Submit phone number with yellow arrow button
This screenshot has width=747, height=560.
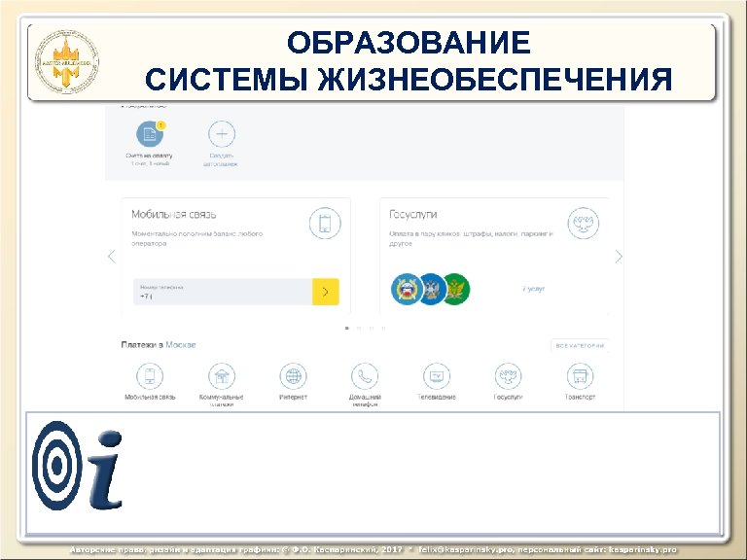pos(326,292)
